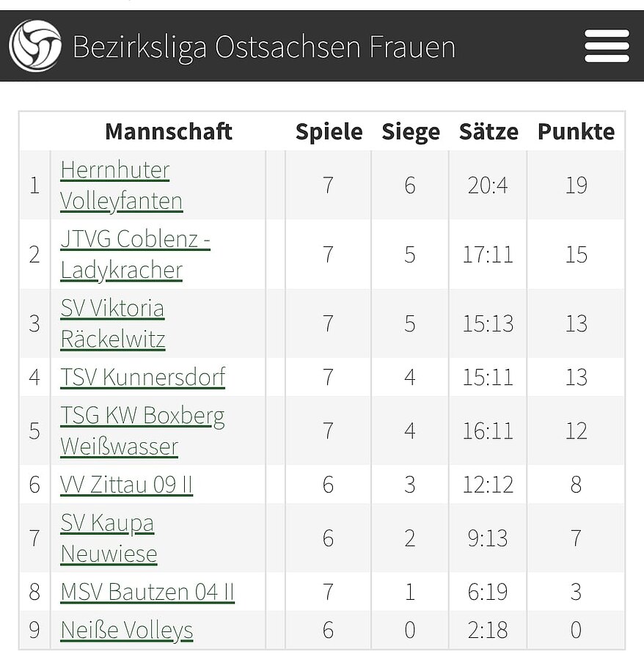Open TSG KW Boxberg Weißwasser link
Screen dimensions: 644x660
(x=142, y=430)
